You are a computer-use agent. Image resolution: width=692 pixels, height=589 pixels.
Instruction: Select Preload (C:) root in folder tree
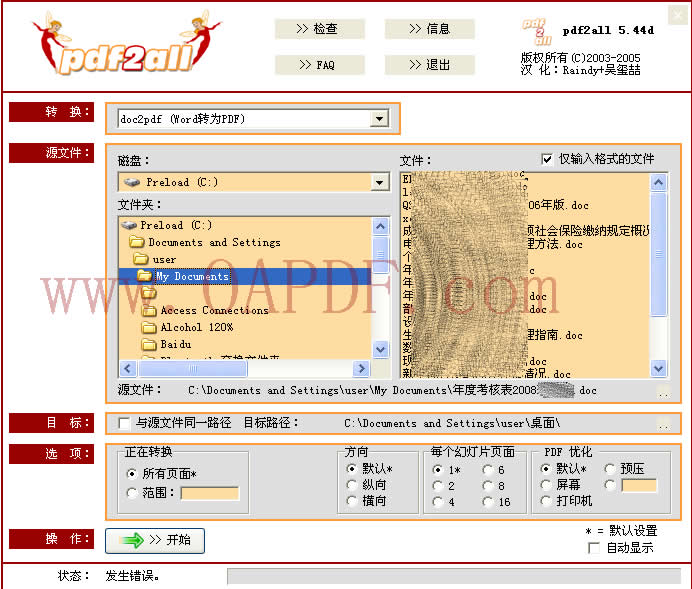245,225
